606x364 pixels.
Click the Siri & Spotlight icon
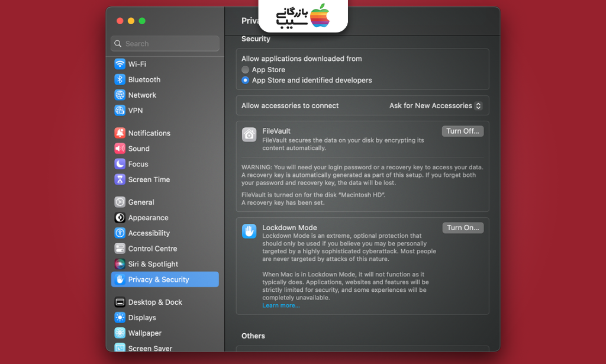(120, 264)
